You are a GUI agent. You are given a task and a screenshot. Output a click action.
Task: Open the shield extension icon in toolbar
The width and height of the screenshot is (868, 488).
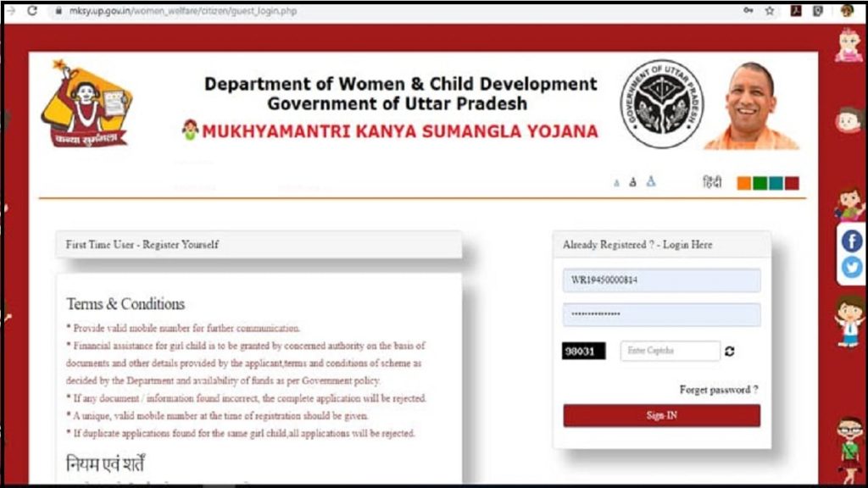[818, 10]
